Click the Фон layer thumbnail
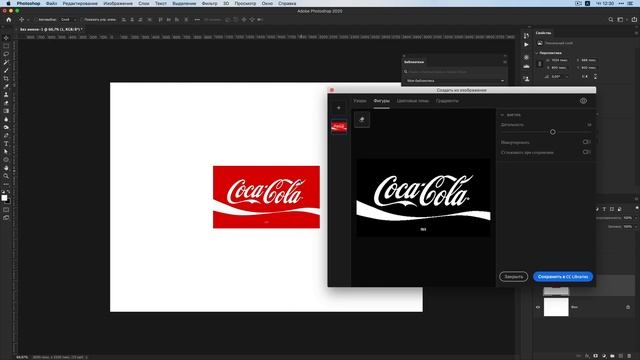Viewport: 640px width, 360px height. 556,307
